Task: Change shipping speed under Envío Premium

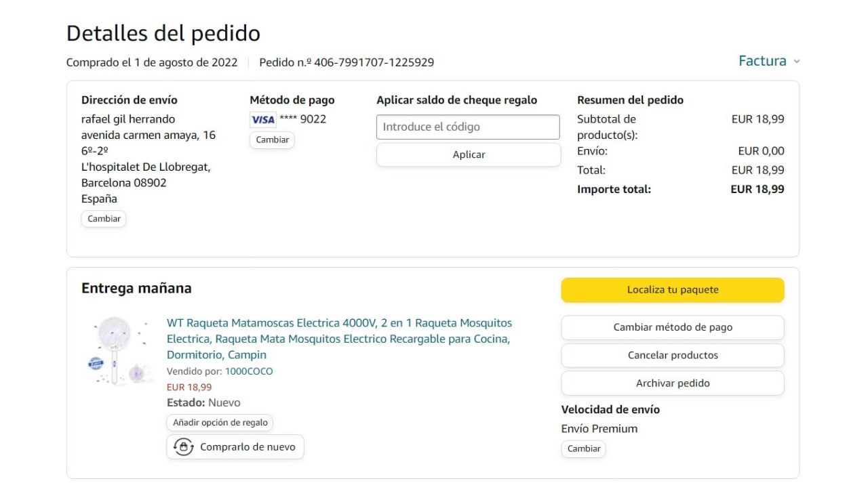Action: point(583,449)
